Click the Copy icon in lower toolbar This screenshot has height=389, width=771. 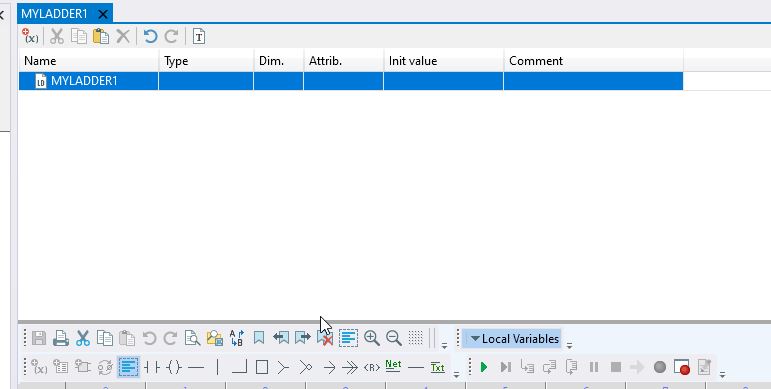pos(105,338)
